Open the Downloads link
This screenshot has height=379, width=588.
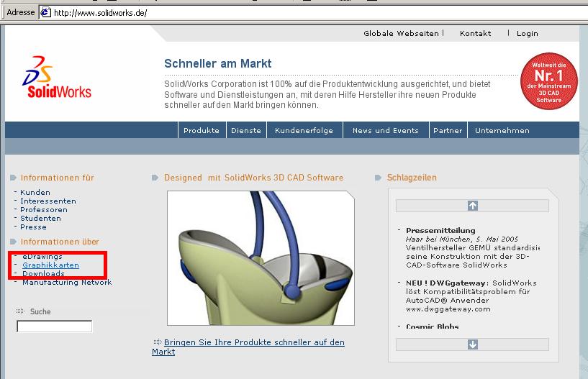(43, 274)
